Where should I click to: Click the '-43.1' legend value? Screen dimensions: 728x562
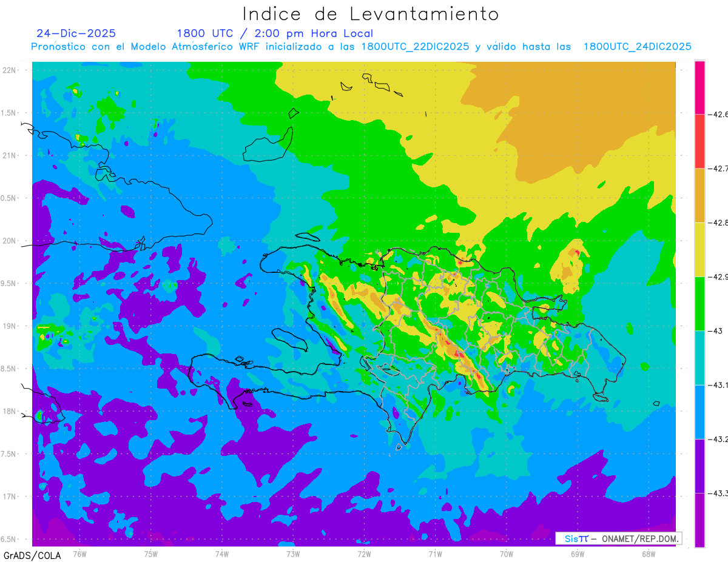(720, 385)
